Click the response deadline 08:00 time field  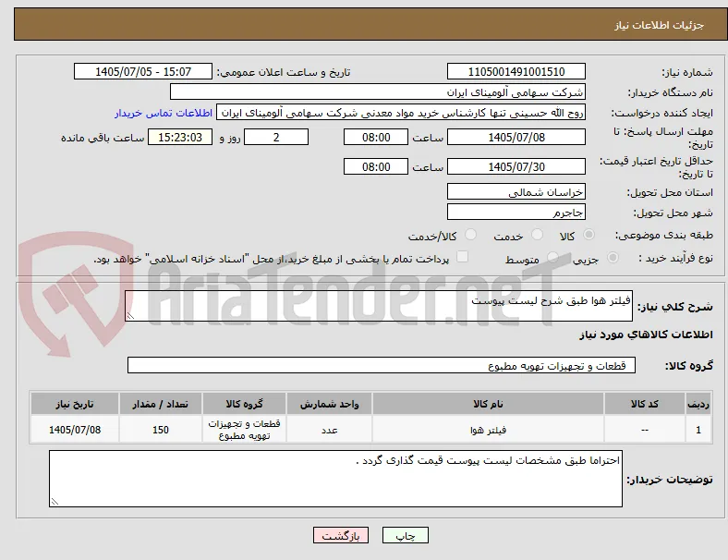pyautogui.click(x=376, y=138)
